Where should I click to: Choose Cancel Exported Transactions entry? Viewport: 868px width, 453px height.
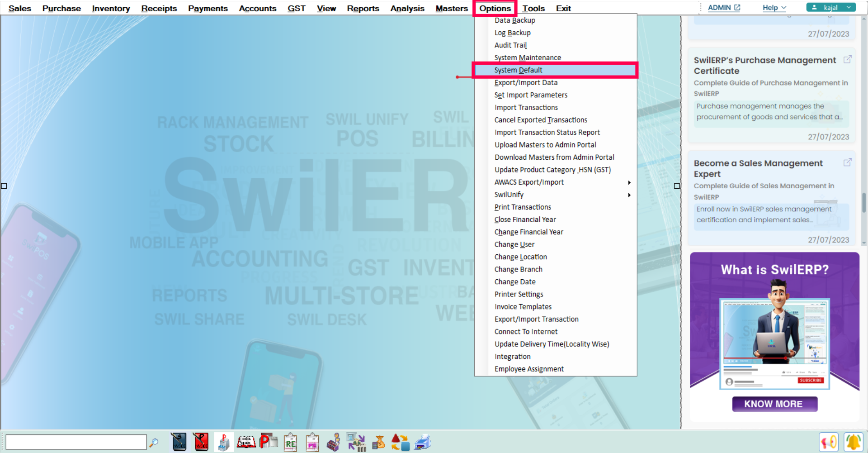[556, 120]
